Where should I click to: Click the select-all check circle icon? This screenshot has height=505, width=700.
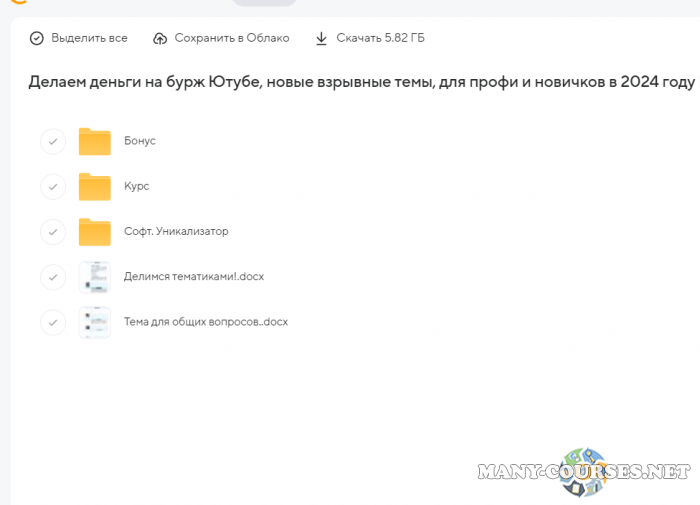coord(37,38)
